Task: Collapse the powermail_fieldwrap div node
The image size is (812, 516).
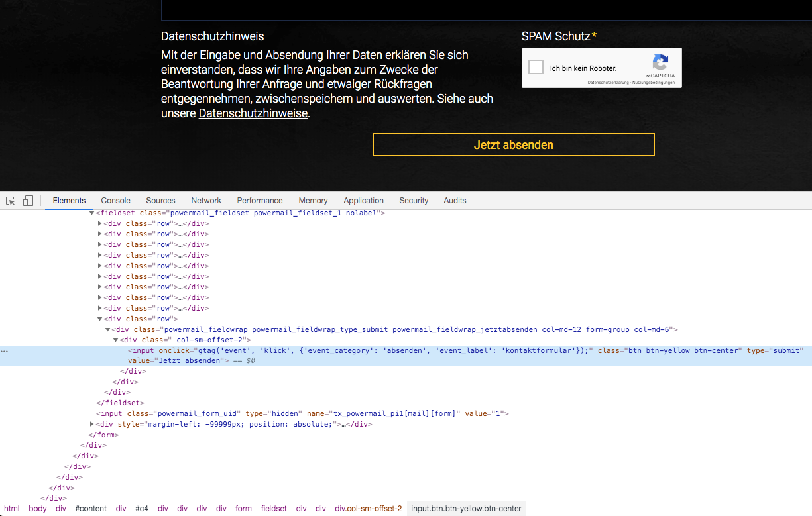Action: coord(108,329)
